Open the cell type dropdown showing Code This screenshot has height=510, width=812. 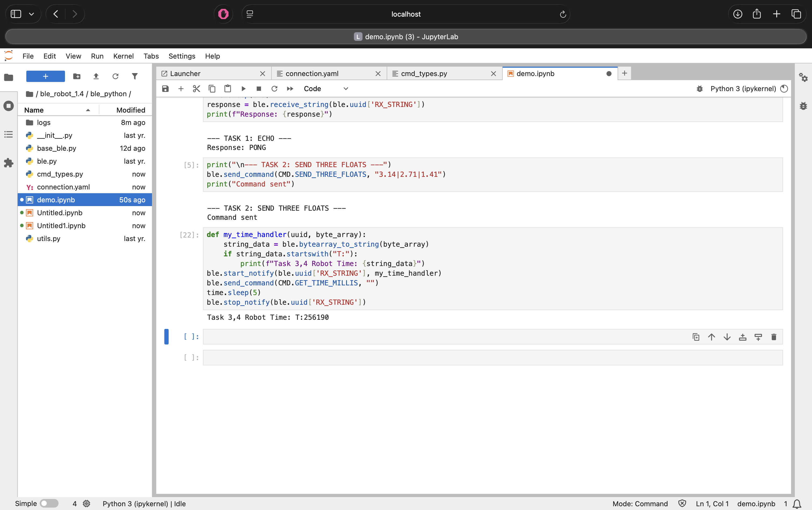(x=325, y=88)
